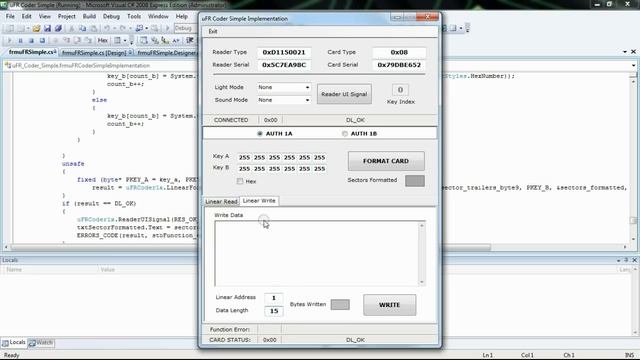
Task: Click the FORMAT CARD button
Action: click(386, 161)
